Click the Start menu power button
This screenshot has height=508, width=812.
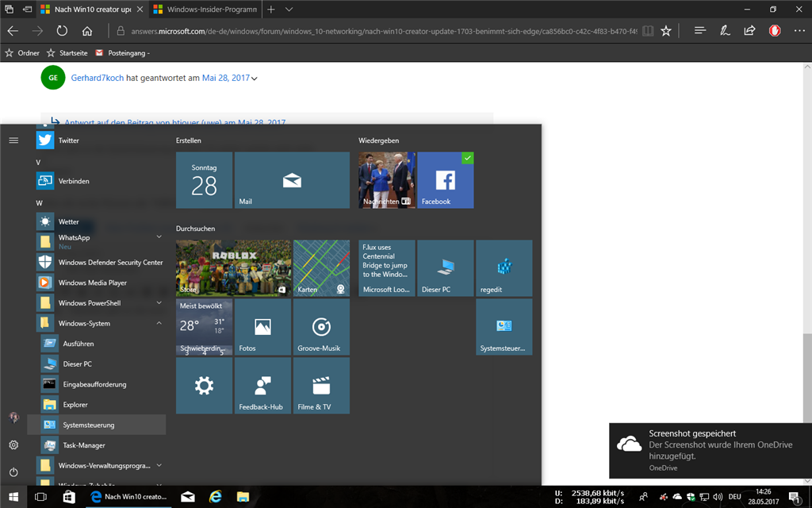13,471
